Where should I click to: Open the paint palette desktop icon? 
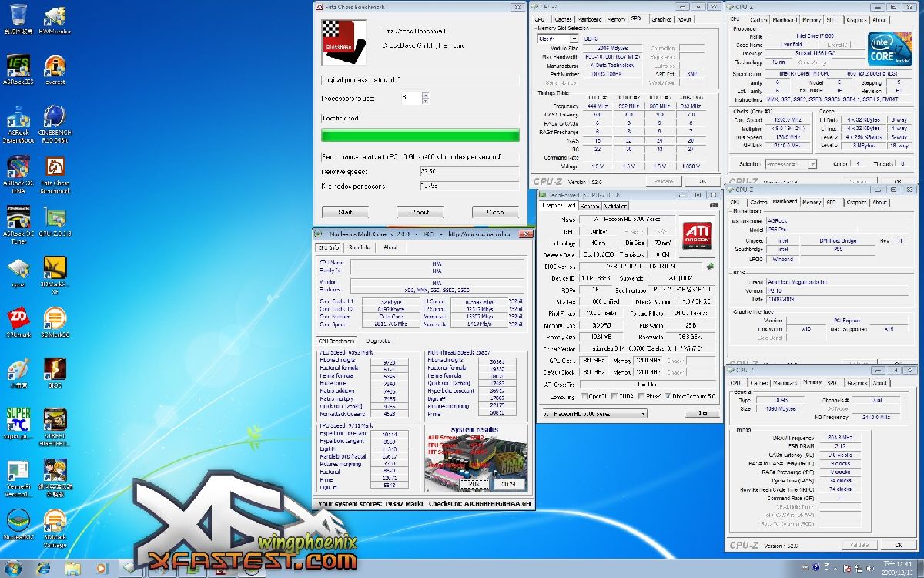tap(18, 373)
